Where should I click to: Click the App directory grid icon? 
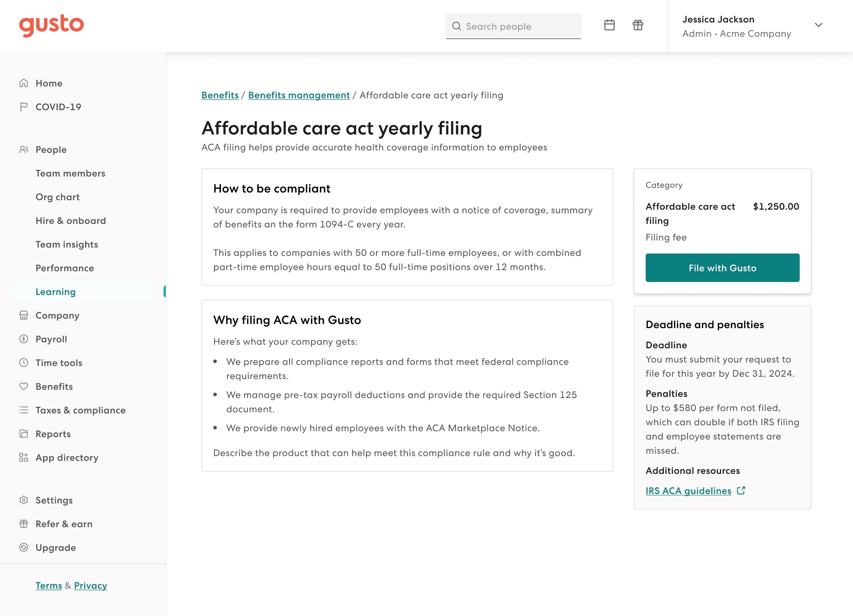coord(24,458)
